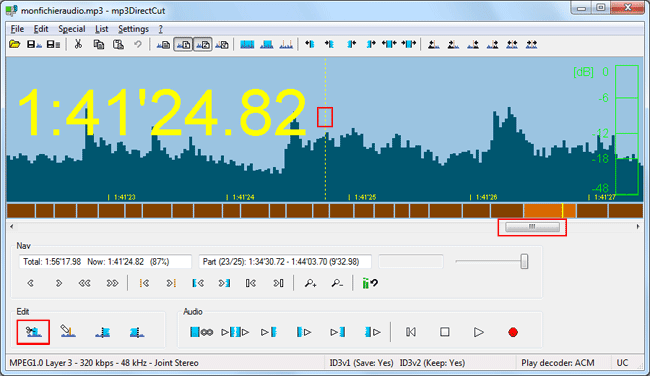Zoom out with the magnifier minus icon
Image resolution: width=650 pixels, height=376 pixels.
point(337,283)
